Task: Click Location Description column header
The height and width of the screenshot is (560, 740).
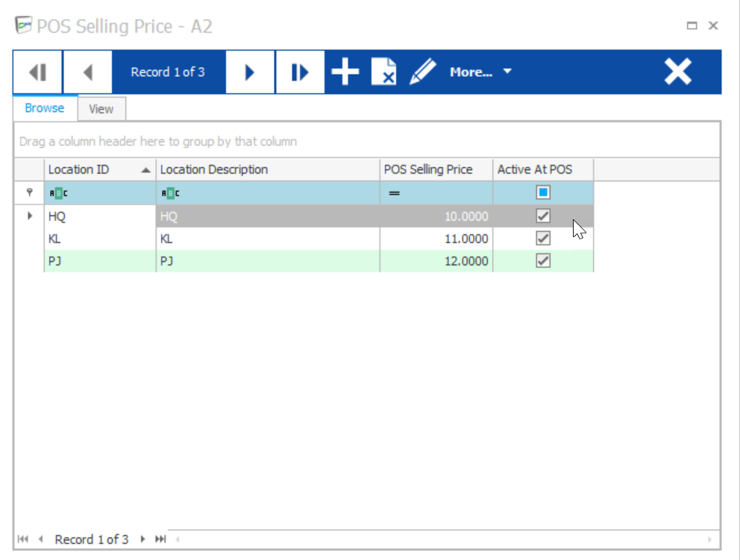Action: tap(268, 169)
